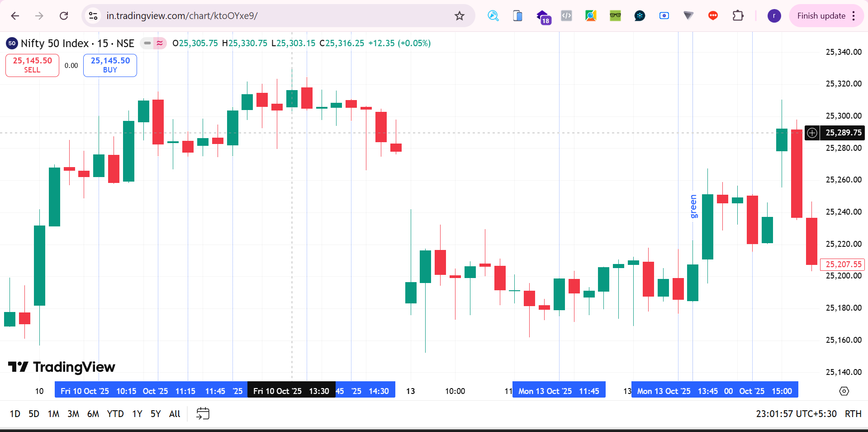The image size is (868, 432).
Task: Select the 1D time range
Action: pyautogui.click(x=15, y=414)
